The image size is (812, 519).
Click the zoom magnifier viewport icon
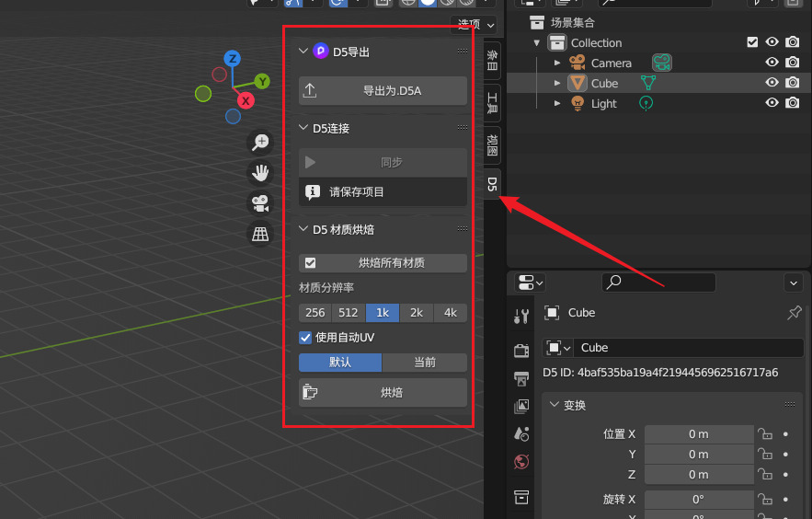point(260,142)
